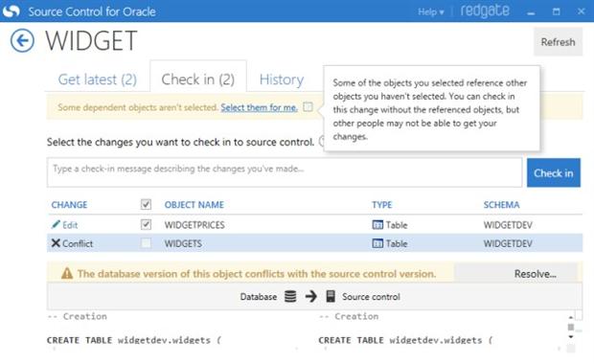
Task: Sort by the SCHEMA column header
Action: coord(502,205)
